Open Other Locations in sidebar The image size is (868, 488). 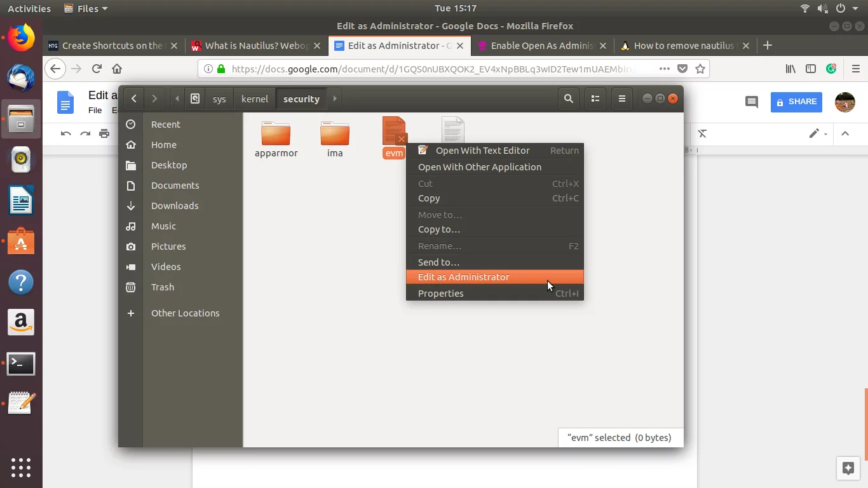pyautogui.click(x=185, y=313)
